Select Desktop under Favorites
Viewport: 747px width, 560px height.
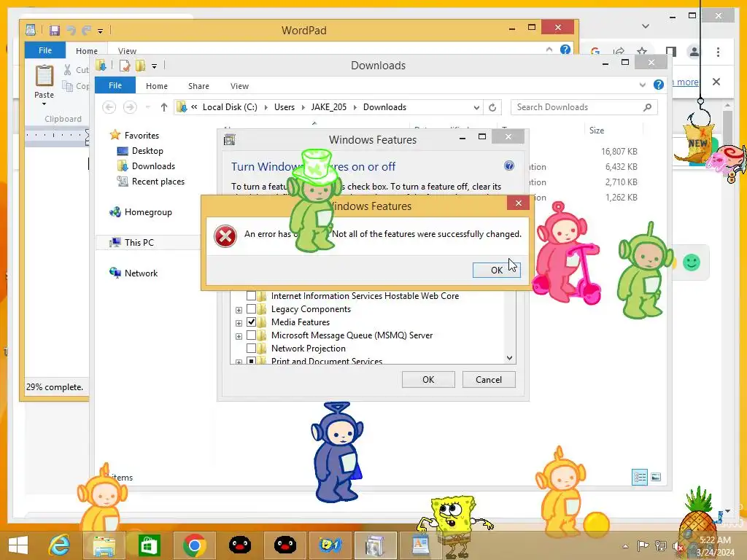point(147,151)
